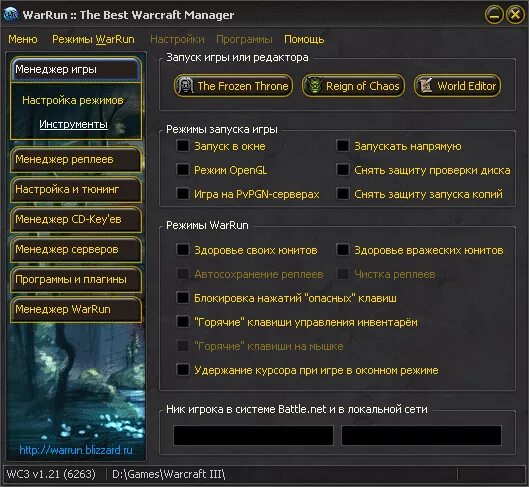Viewport: 529px width, 487px height.
Task: Open the Режимы WarRun menu
Action: point(93,39)
